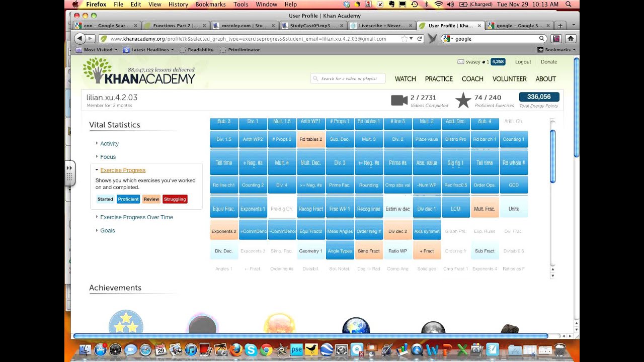Click the Readability bookmarklet
This screenshot has width=644, height=362.
196,50
